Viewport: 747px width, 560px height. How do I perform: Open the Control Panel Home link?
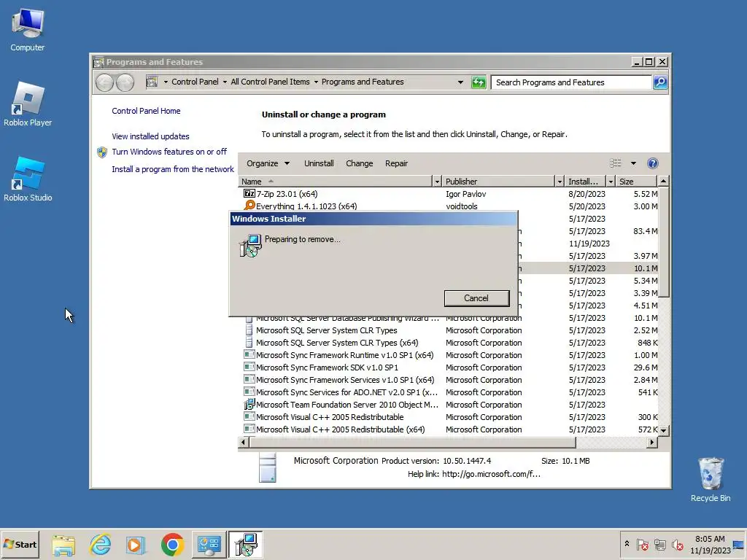(x=146, y=111)
